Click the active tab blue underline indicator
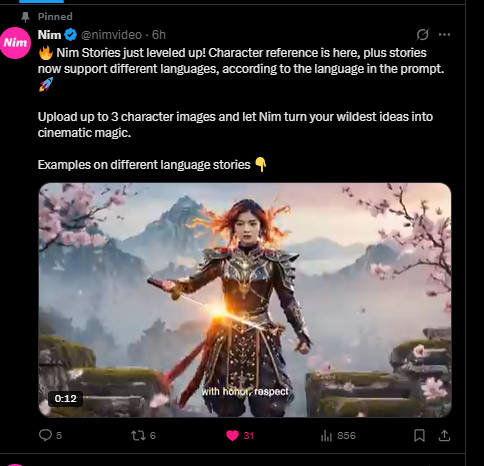 (x=41, y=1)
